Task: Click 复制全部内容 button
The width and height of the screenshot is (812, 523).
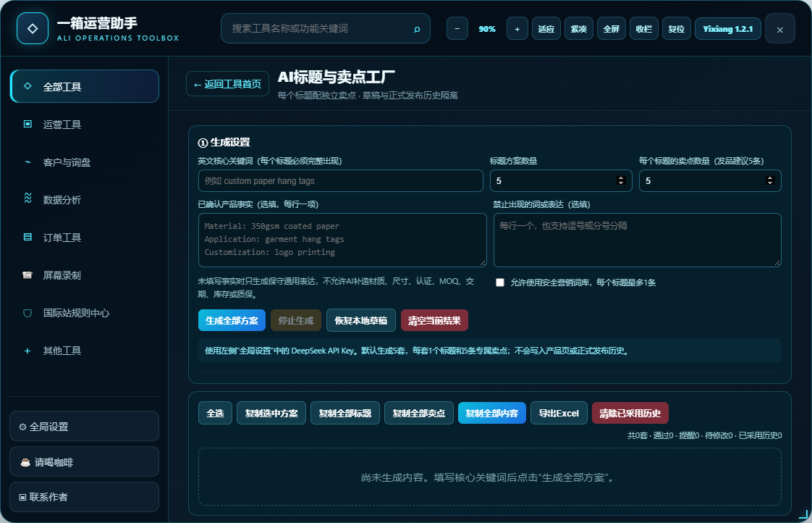Action: click(x=492, y=413)
